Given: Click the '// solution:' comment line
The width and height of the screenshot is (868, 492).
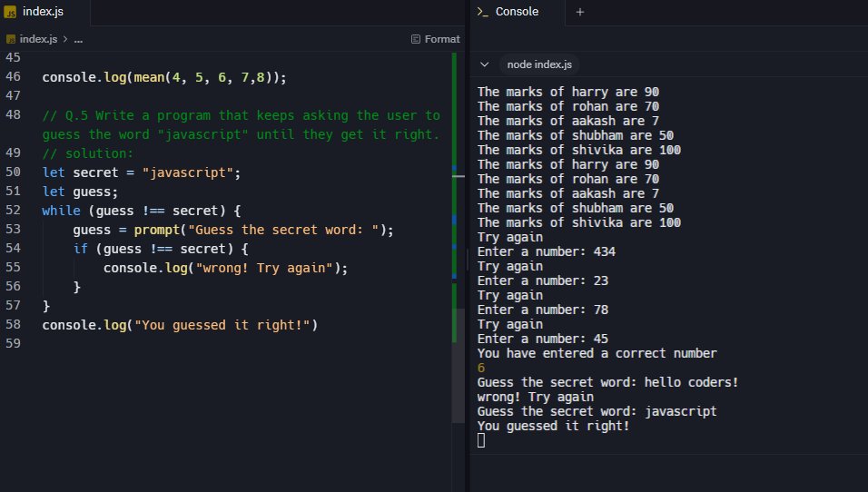Looking at the screenshot, I should [87, 153].
